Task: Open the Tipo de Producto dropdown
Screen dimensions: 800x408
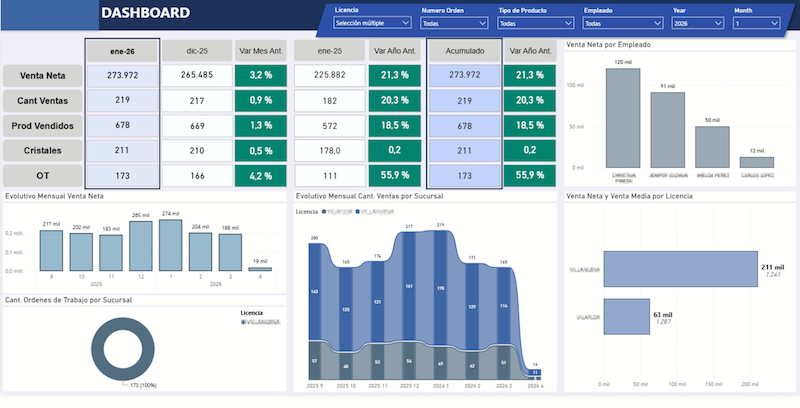Action: coord(535,23)
